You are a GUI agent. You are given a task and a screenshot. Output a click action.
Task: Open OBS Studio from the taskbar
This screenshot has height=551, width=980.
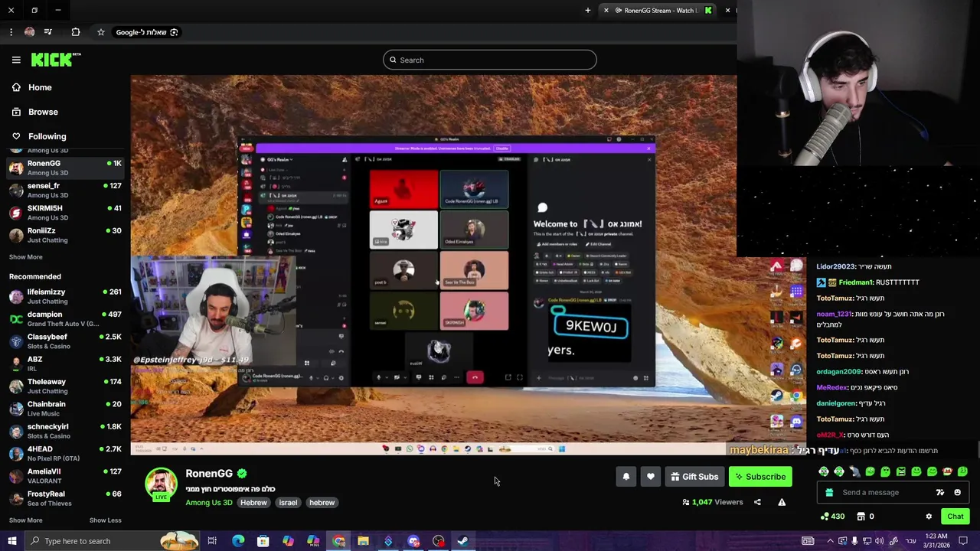pyautogui.click(x=438, y=541)
